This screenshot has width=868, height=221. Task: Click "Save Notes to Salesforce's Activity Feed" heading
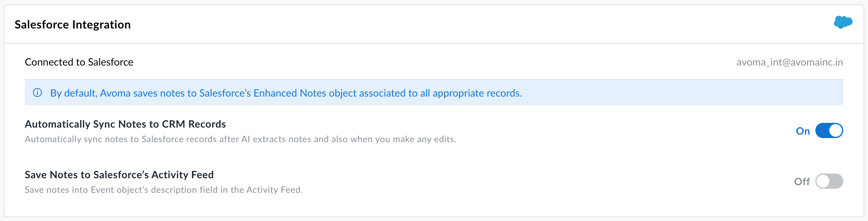(x=119, y=174)
